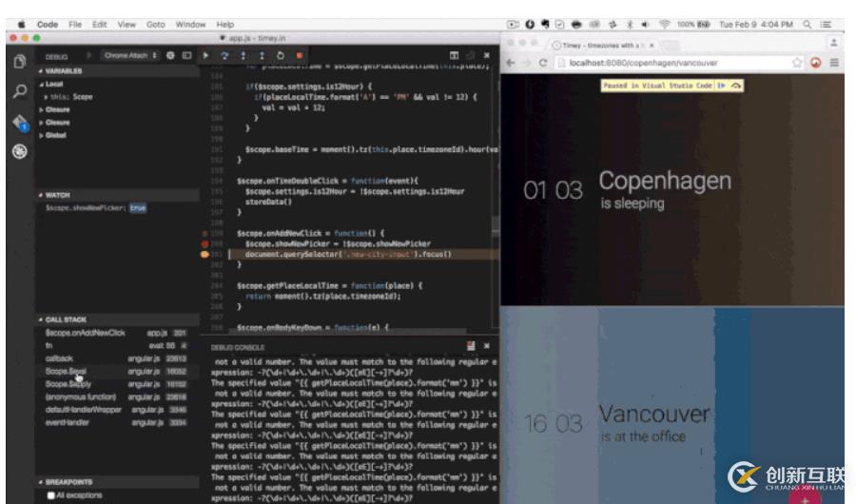Click the volume menu bar icon
Viewport: 856px width, 504px height.
(645, 25)
